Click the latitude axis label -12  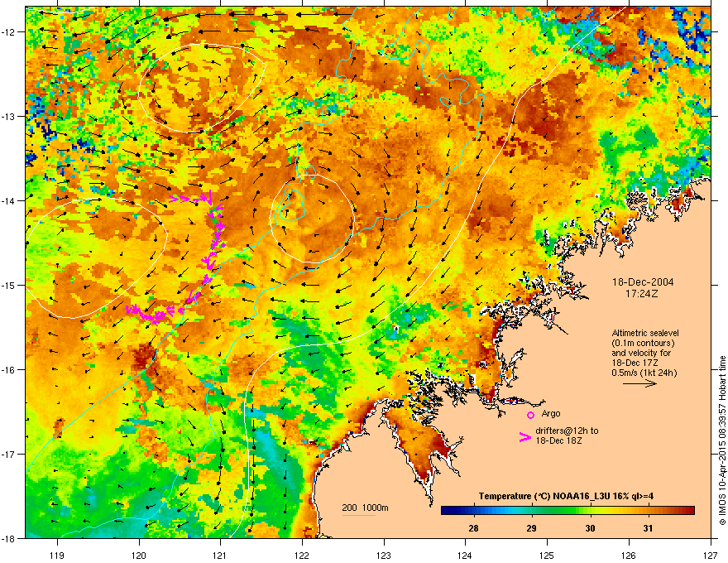click(x=9, y=32)
